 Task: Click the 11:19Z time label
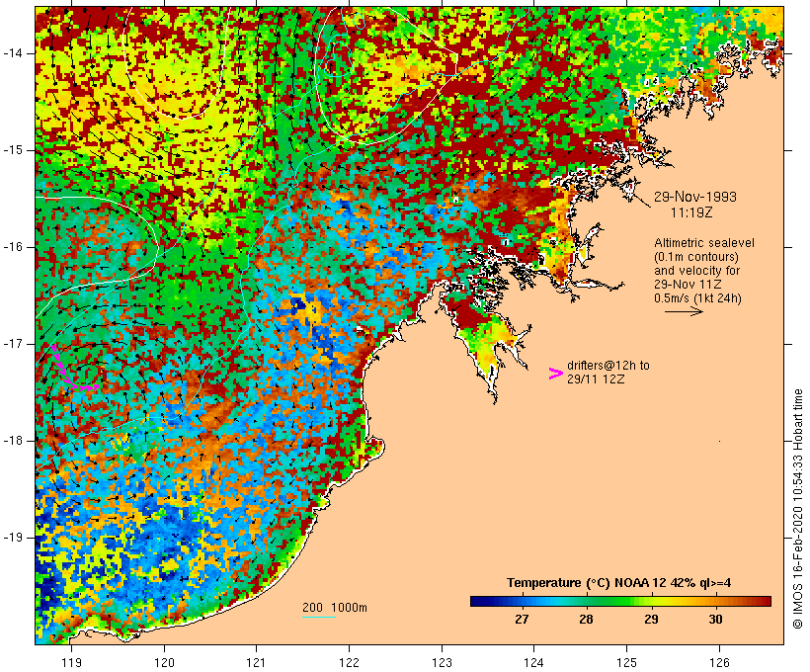(x=692, y=212)
